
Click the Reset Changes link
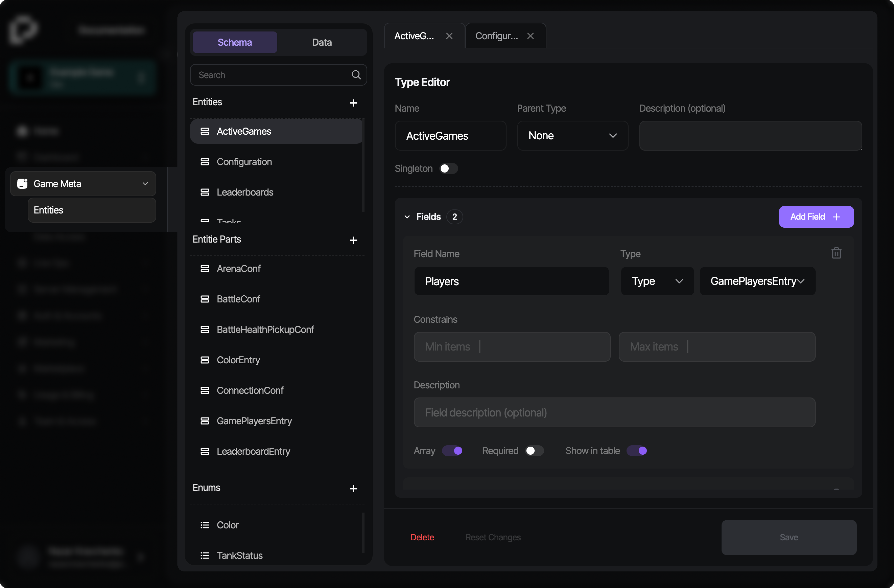493,537
